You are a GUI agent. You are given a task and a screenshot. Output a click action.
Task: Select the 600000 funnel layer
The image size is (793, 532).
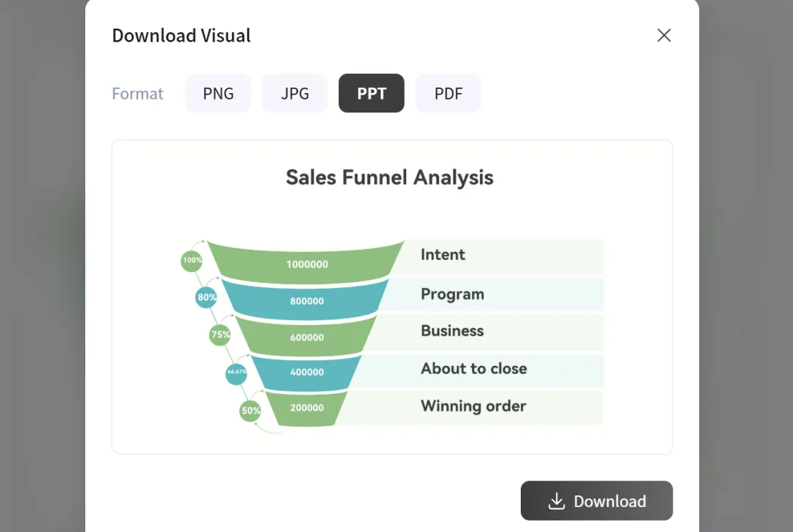point(307,337)
